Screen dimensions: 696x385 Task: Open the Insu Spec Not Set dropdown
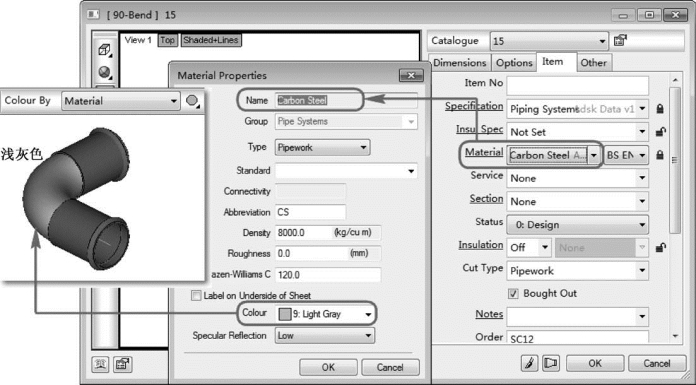577,132
